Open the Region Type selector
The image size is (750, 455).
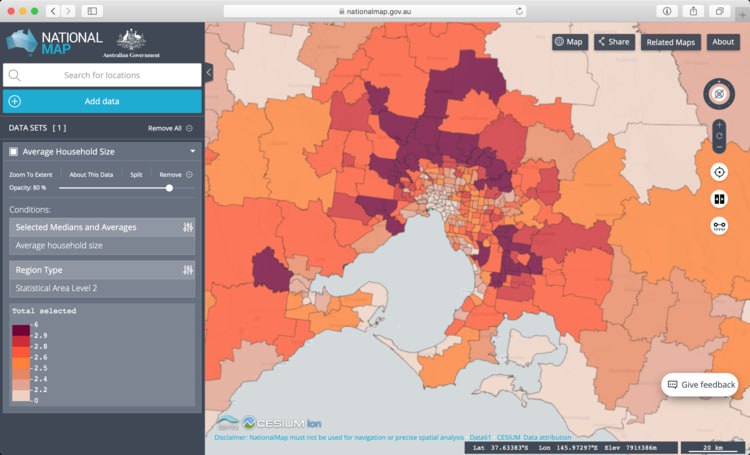pos(187,270)
